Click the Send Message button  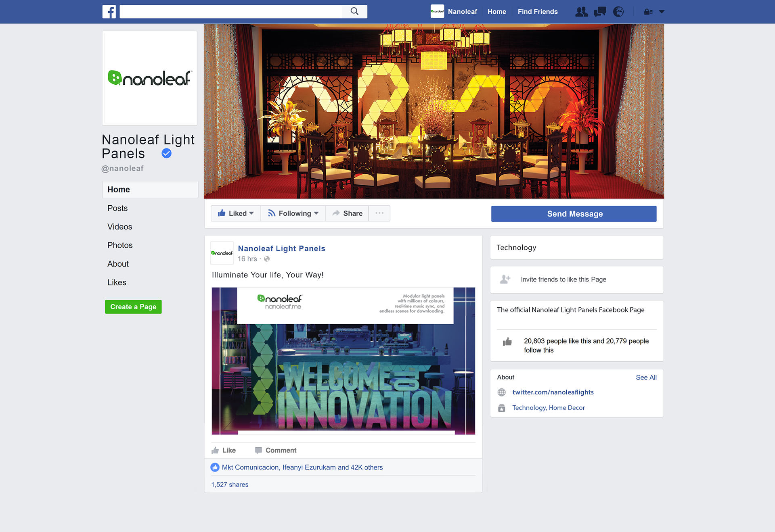point(574,214)
